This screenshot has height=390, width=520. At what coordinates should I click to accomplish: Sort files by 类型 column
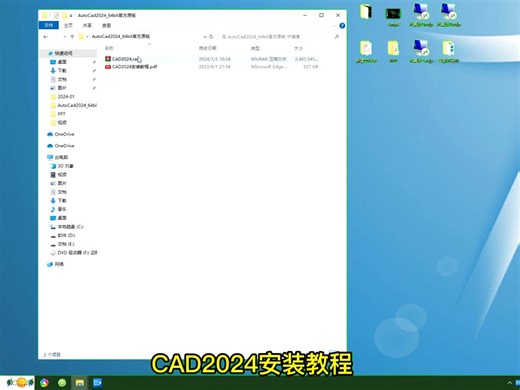click(x=255, y=48)
